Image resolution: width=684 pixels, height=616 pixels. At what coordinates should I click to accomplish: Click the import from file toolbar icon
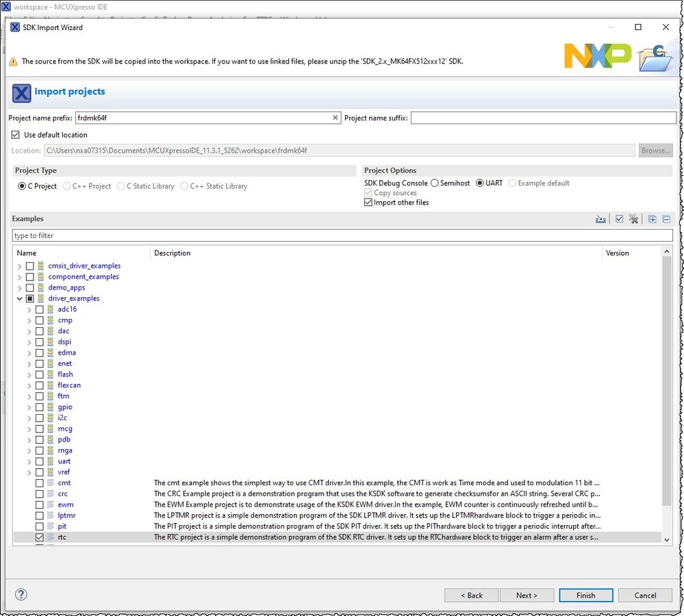click(600, 219)
